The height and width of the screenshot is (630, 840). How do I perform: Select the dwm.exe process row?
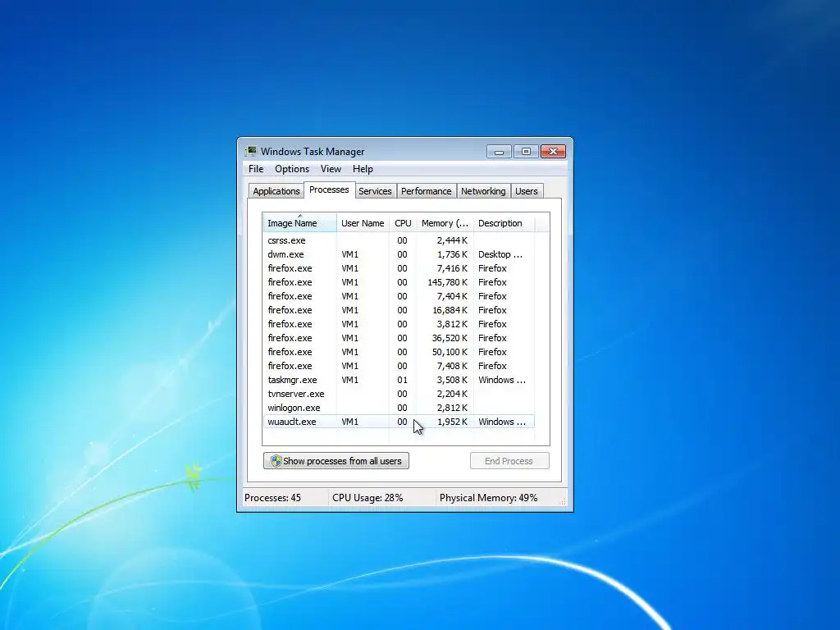pyautogui.click(x=399, y=254)
